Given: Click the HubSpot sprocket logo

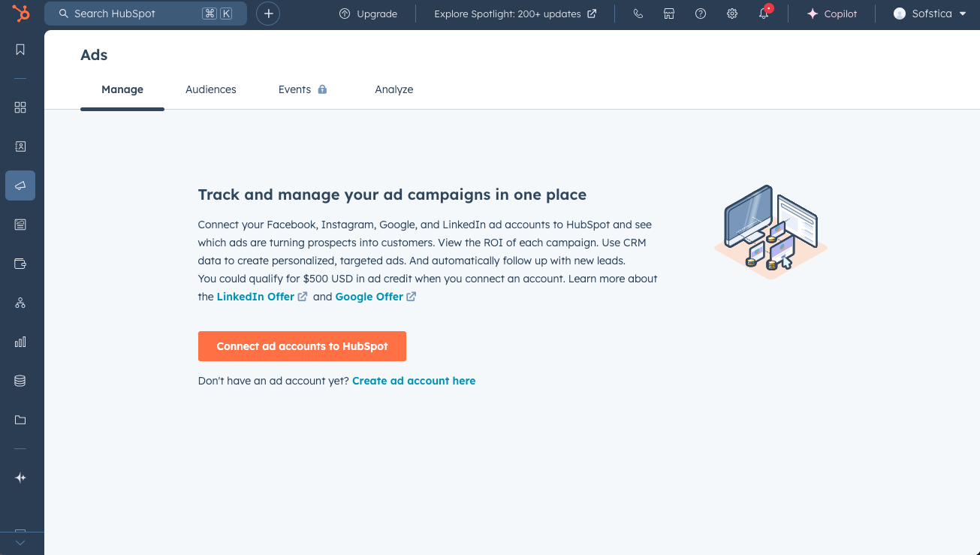Looking at the screenshot, I should [20, 14].
